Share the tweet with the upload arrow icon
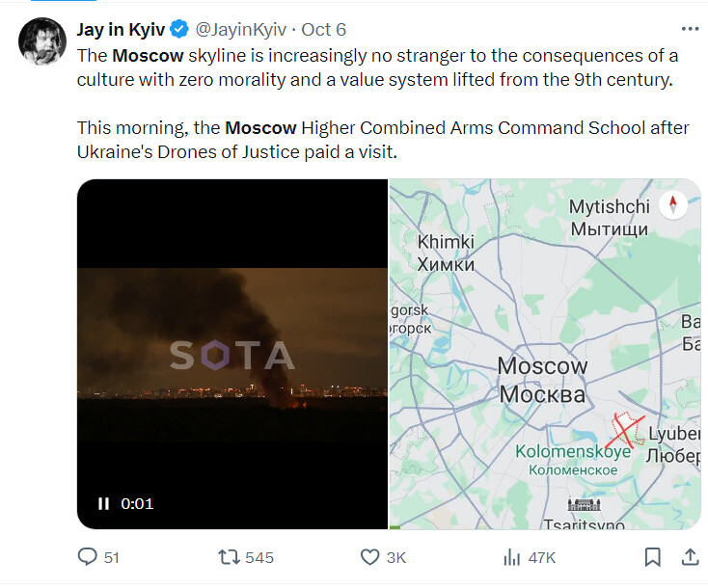Screen dimensions: 708x588 [690, 556]
